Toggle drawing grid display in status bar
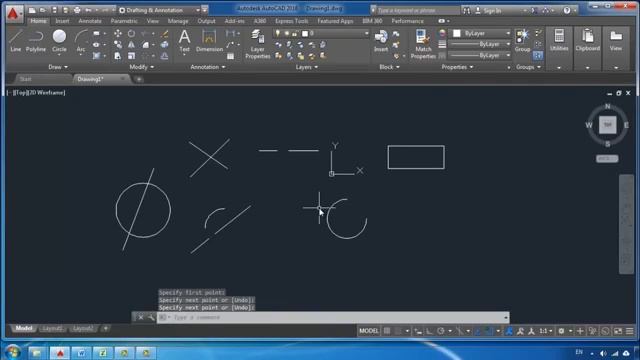 (x=387, y=331)
